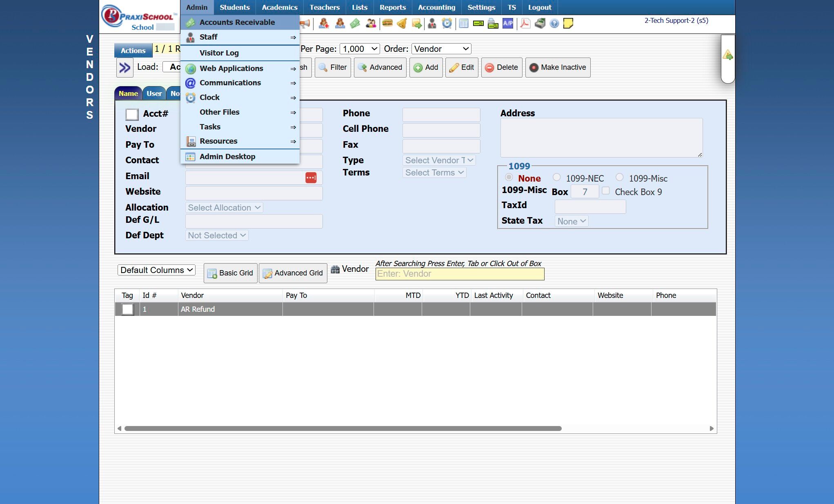Open the Accounting menu
Viewport: 834px width, 504px height.
[436, 7]
